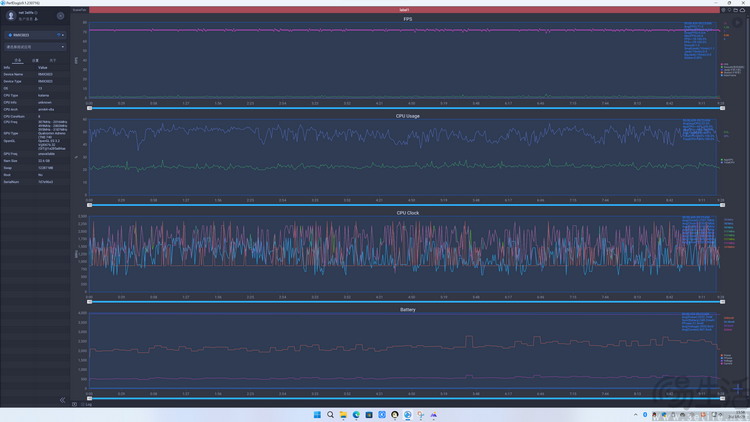
Task: Click the right handle of the CPU Clock range slider
Action: [x=722, y=301]
